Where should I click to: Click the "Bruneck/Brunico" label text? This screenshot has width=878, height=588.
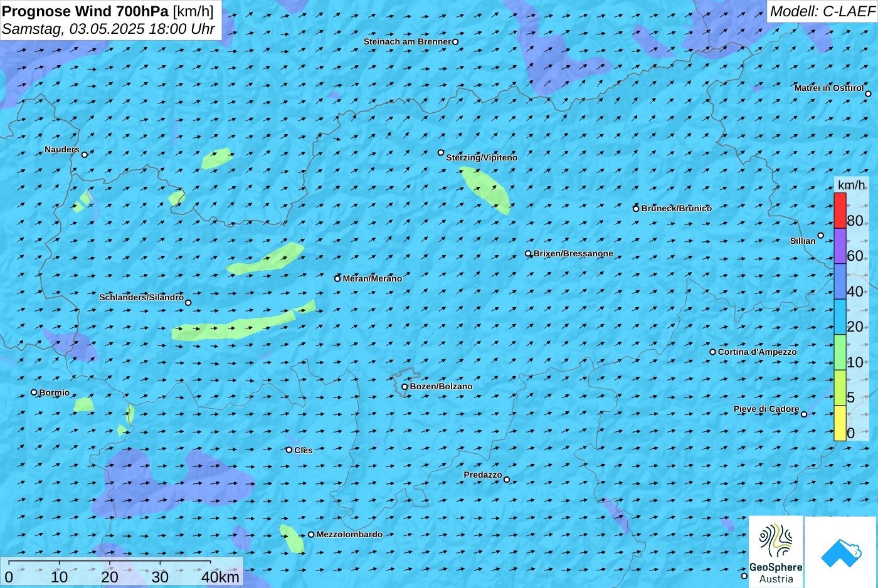click(x=677, y=208)
